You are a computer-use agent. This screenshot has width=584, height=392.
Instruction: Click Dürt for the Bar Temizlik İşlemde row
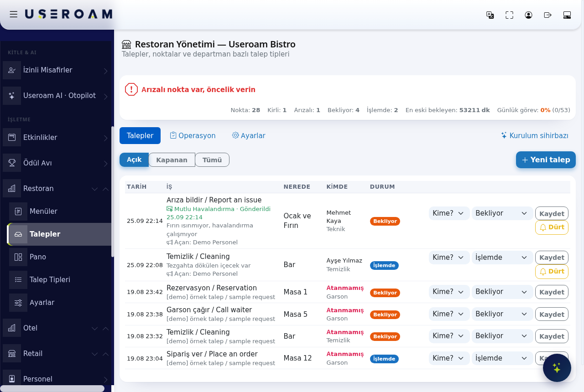(552, 272)
